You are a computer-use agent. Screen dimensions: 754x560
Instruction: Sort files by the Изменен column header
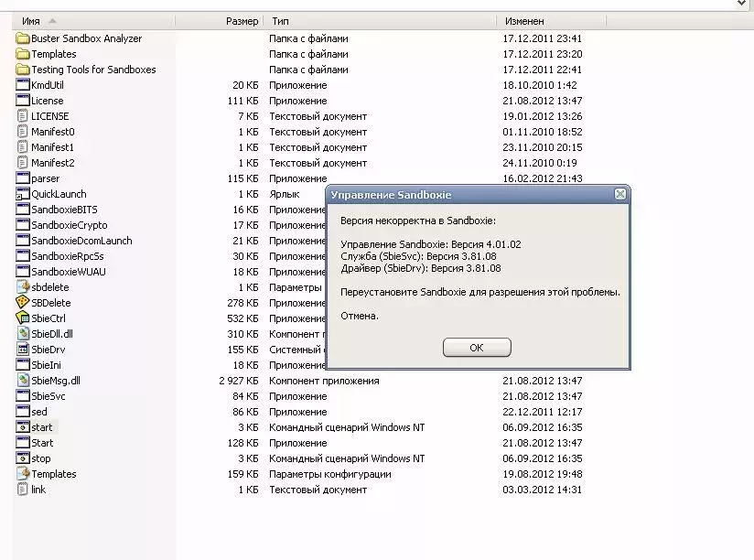552,21
